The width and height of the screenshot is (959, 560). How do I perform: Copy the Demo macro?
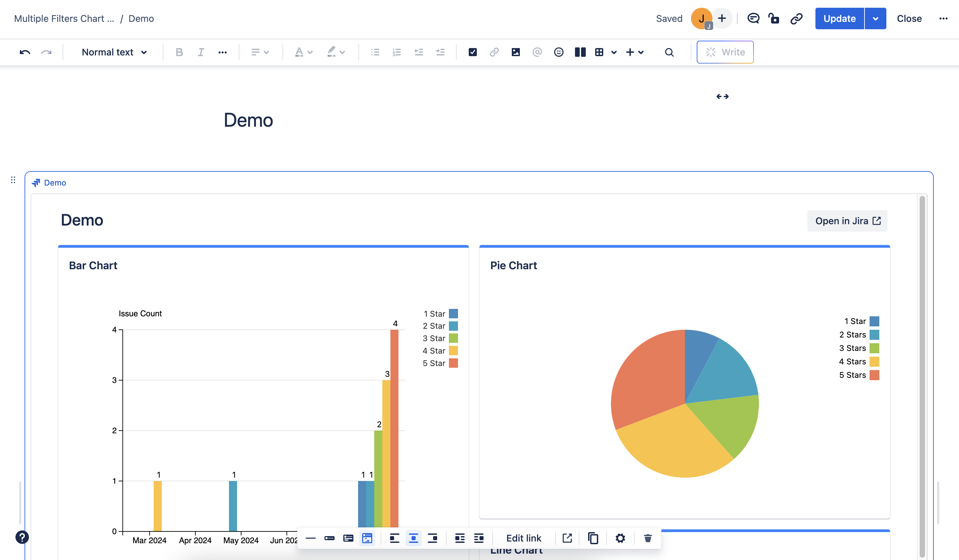(x=592, y=538)
